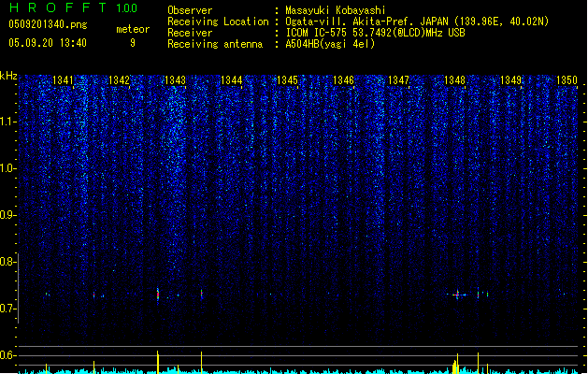Screen dimensions: 588x374
Task: Click the cross-shaped meteor echo near 1348
Action: tap(457, 295)
